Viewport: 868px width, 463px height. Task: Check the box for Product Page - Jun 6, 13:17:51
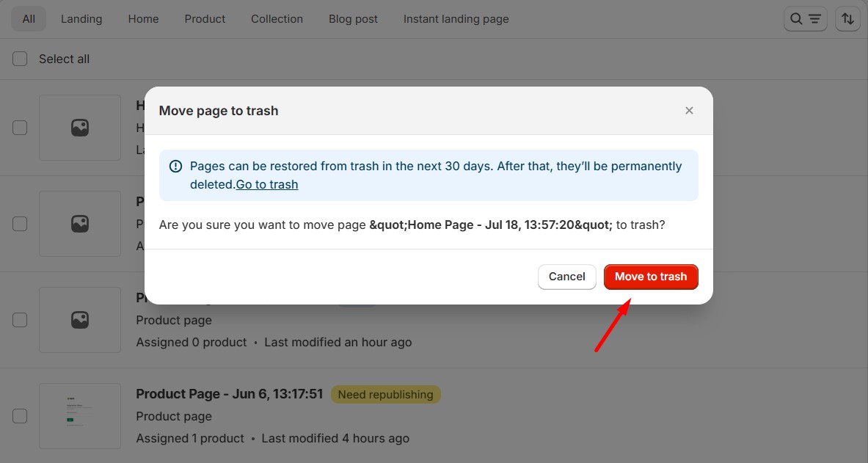[20, 416]
